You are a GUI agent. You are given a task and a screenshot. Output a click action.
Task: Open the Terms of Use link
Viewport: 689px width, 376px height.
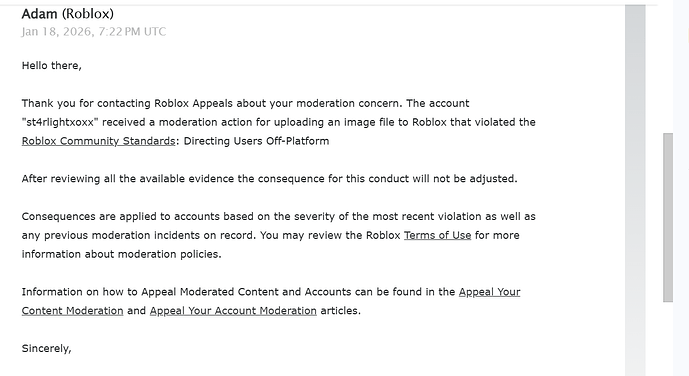[x=437, y=235]
